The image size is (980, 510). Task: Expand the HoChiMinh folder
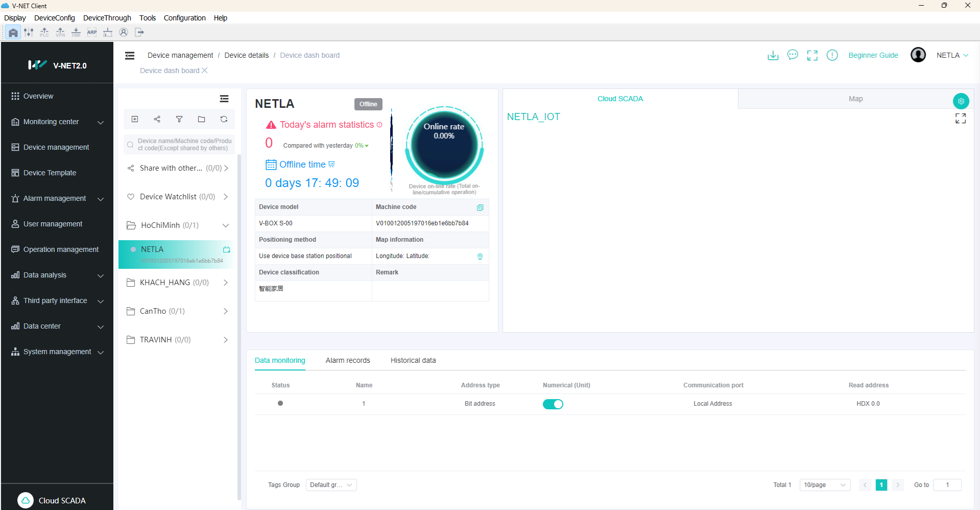(226, 225)
